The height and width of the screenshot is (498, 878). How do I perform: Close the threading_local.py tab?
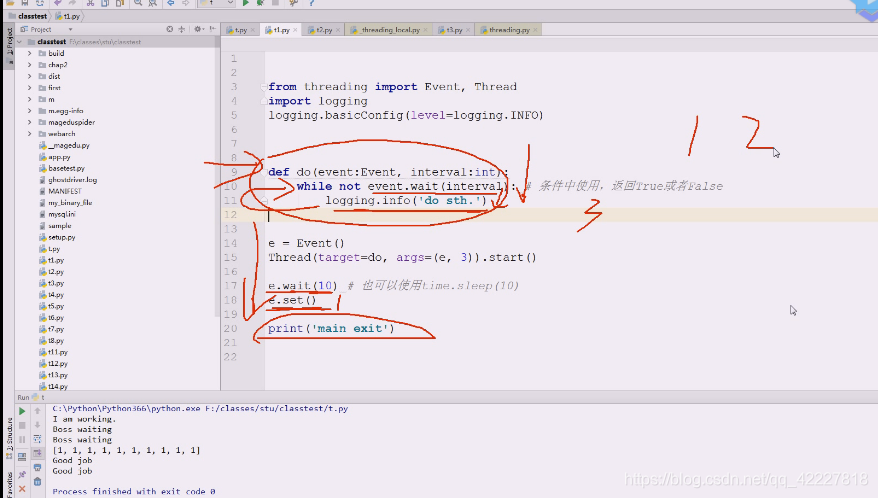click(x=426, y=30)
